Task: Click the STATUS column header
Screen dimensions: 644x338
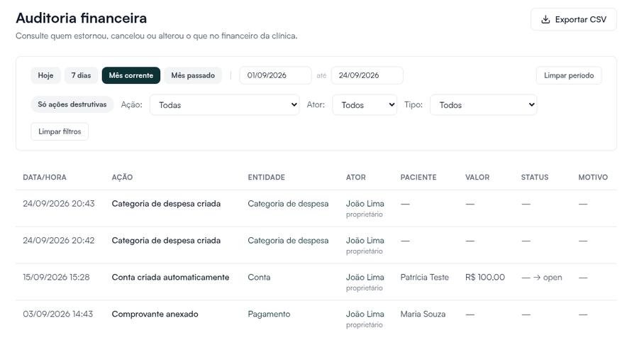Action: pos(535,178)
